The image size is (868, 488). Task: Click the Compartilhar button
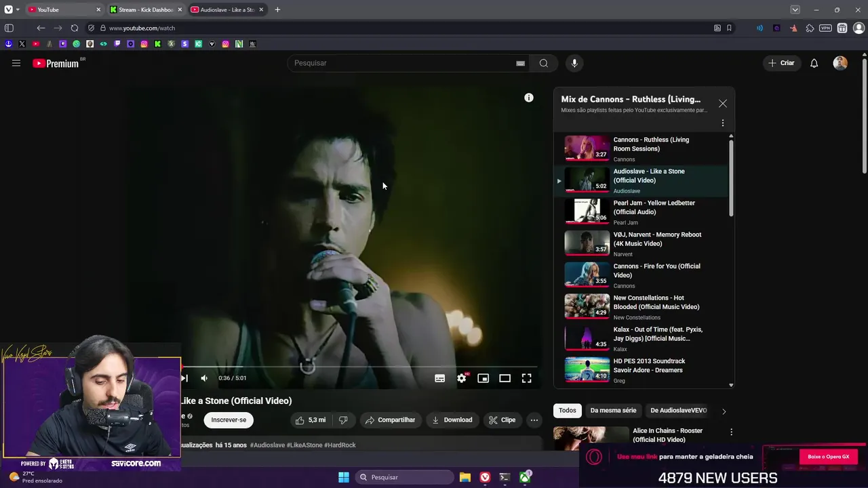[390, 420]
